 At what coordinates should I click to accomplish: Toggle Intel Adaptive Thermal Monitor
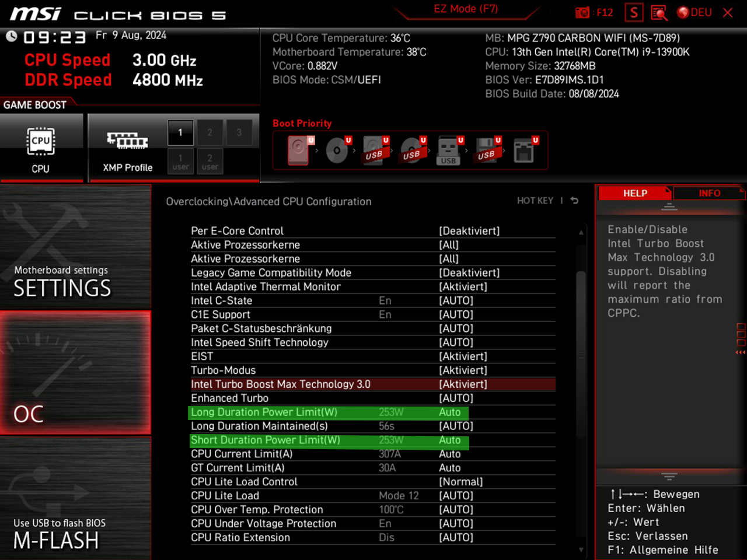pos(373,287)
